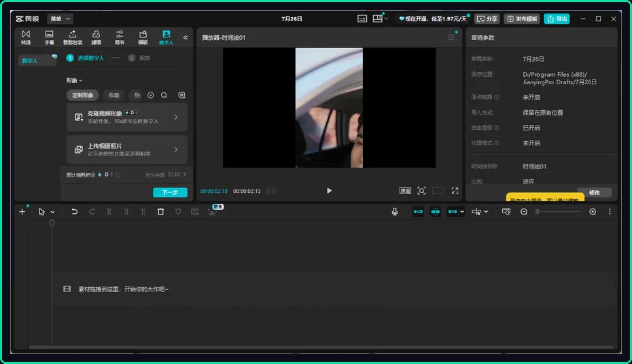632x364 pixels.
Task: Click the timeline cover preview icon
Action: point(506,211)
